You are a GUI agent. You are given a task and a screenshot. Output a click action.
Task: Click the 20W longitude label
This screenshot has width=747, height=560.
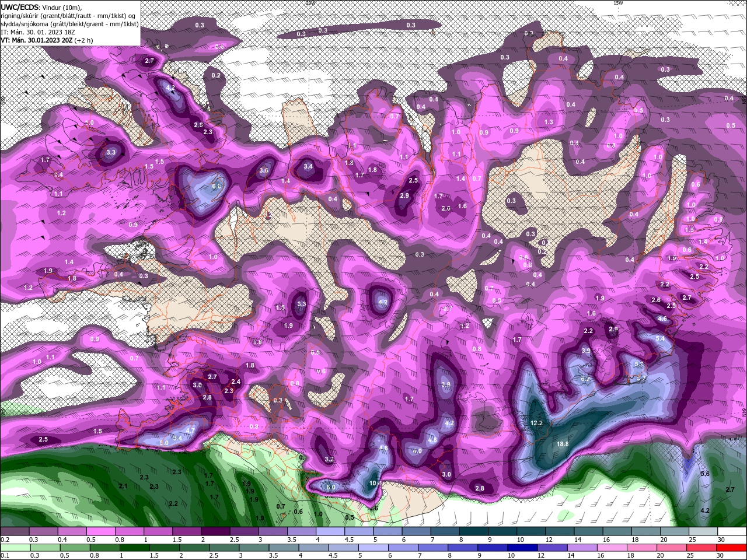pyautogui.click(x=310, y=3)
